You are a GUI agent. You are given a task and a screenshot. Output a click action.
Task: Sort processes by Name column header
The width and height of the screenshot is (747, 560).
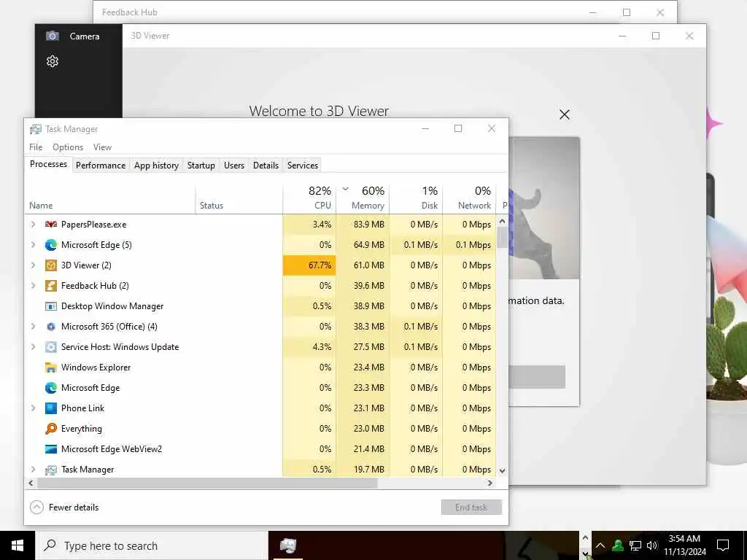(x=109, y=198)
